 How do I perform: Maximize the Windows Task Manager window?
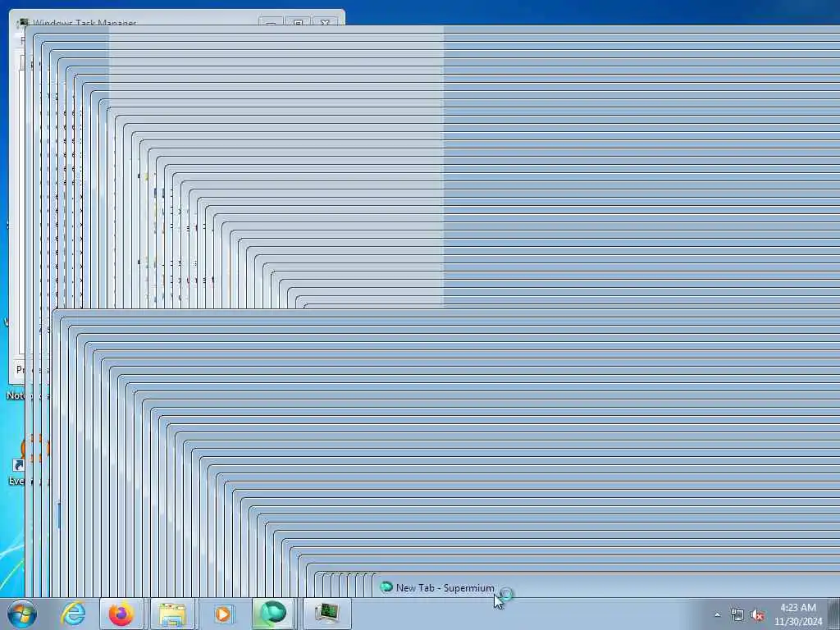click(x=298, y=22)
